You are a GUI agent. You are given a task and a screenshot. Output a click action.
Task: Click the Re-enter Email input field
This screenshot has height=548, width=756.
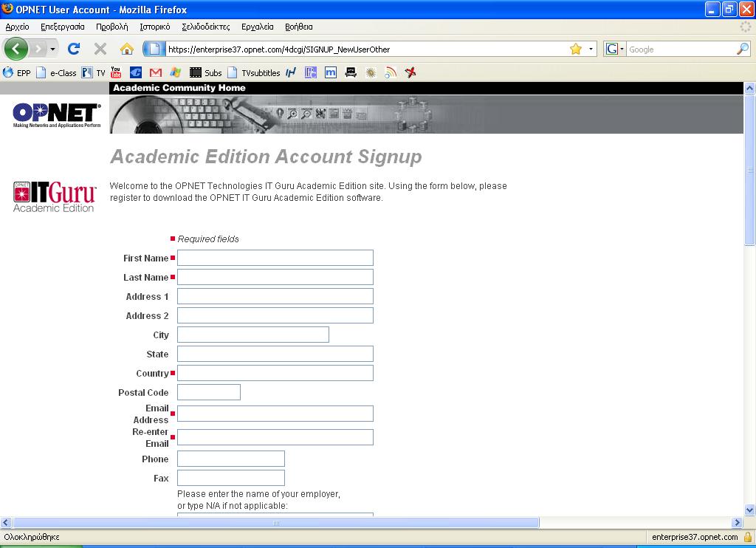275,437
